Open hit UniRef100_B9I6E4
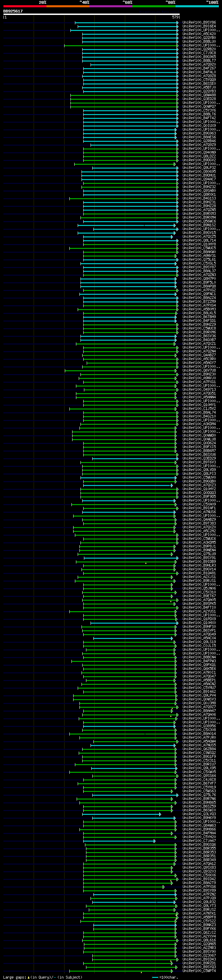Screen dimensions: 222x980 (x=199, y=26)
